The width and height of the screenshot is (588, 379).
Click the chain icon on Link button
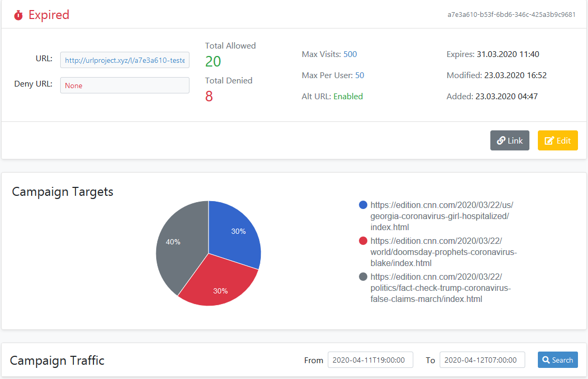click(x=501, y=140)
